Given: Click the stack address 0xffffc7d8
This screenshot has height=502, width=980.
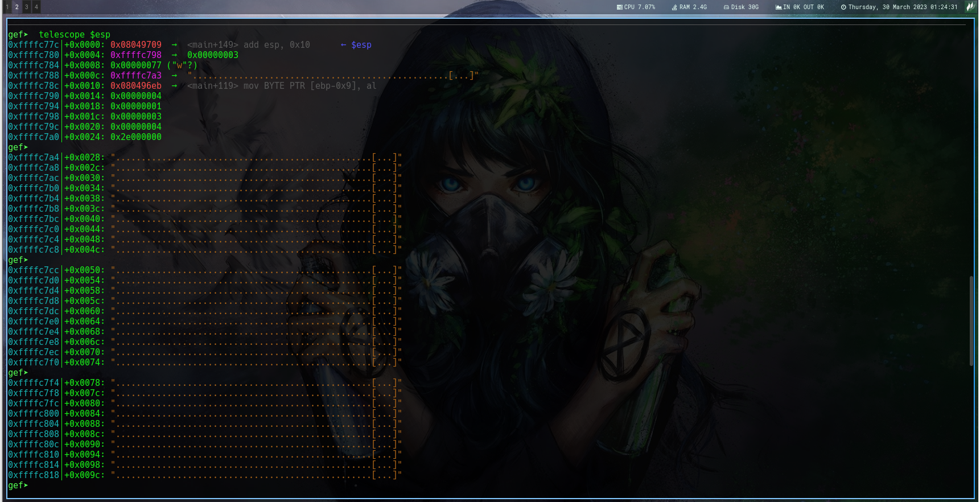Looking at the screenshot, I should pos(34,301).
